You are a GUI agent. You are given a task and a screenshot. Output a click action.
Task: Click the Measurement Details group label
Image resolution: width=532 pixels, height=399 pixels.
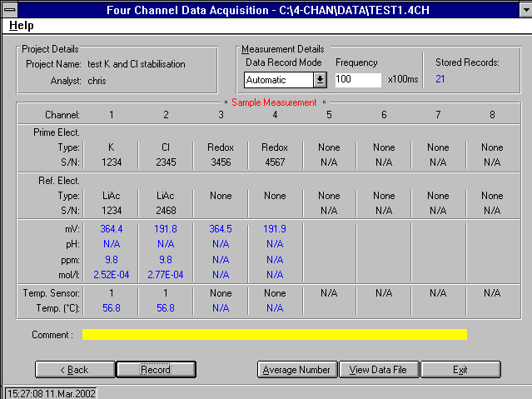pos(283,49)
